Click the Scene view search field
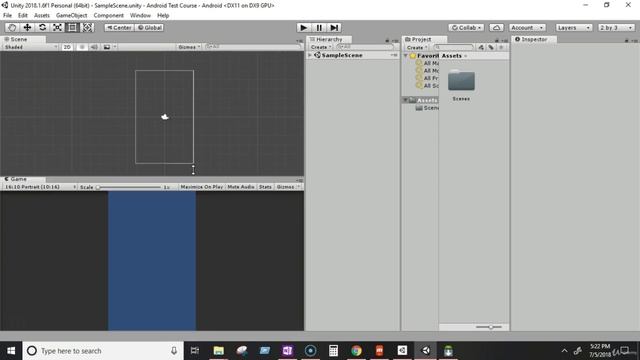Image resolution: width=640 pixels, height=360 pixels. coord(253,47)
